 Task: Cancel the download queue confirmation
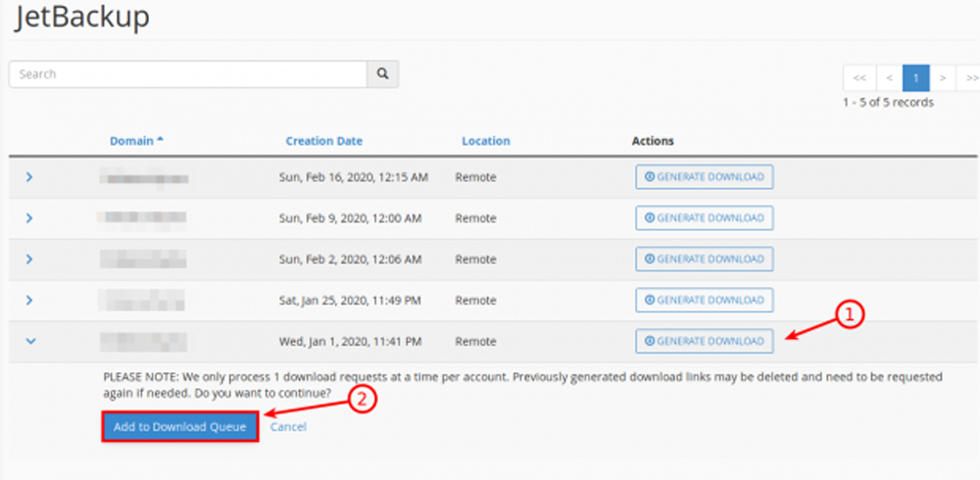point(288,427)
